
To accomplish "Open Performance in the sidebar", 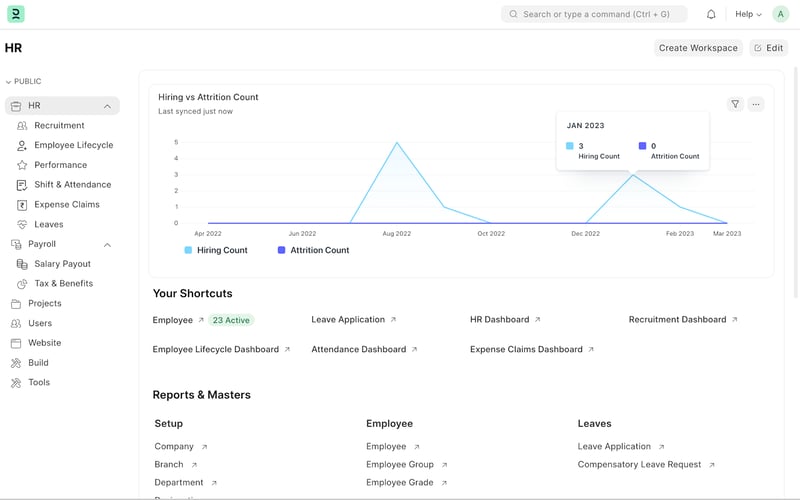I will [61, 165].
